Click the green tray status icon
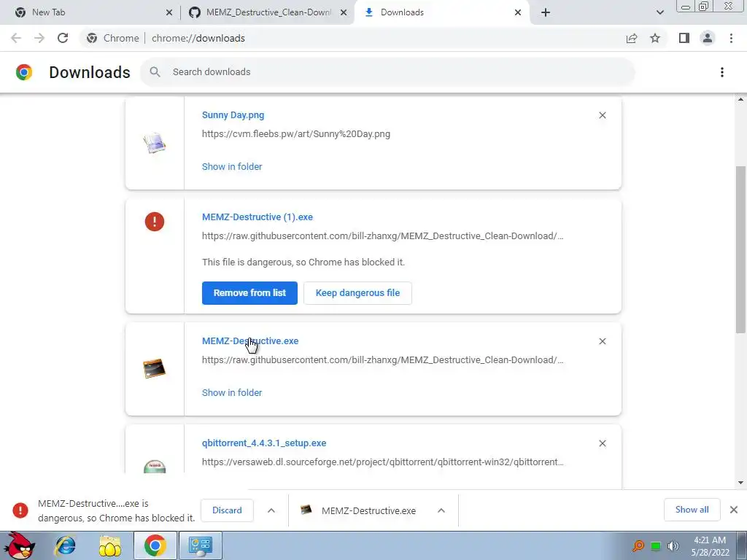Viewport: 747px width, 560px height. [x=656, y=546]
